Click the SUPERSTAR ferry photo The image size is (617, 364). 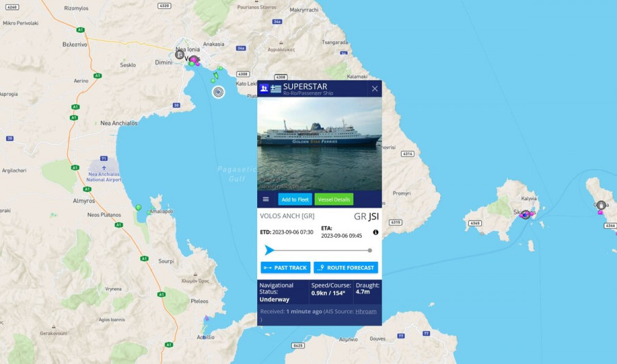[319, 144]
